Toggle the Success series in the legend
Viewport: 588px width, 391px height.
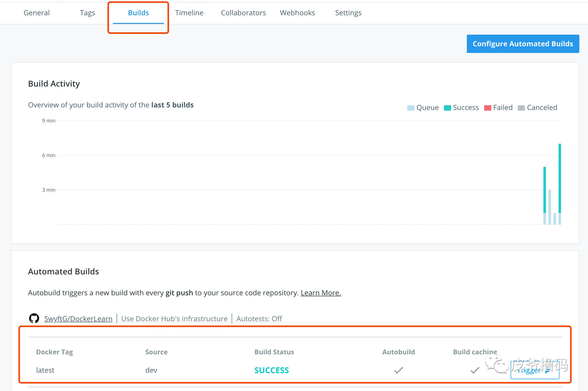pos(461,108)
